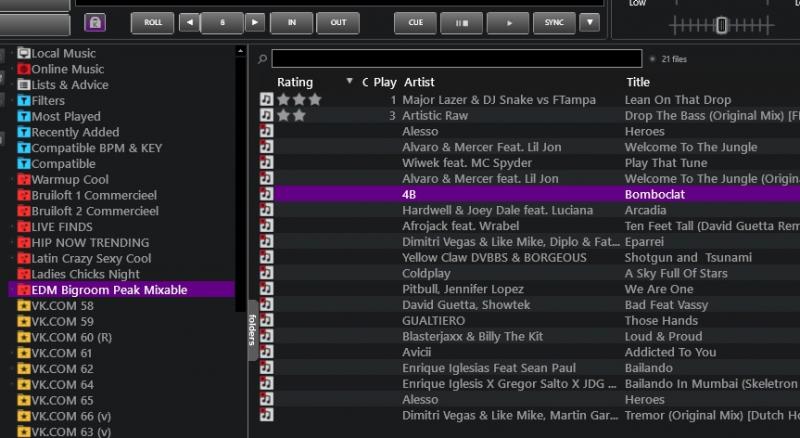The image size is (800, 438).
Task: Click music file icon for 4B Bomboclat
Action: [266, 194]
